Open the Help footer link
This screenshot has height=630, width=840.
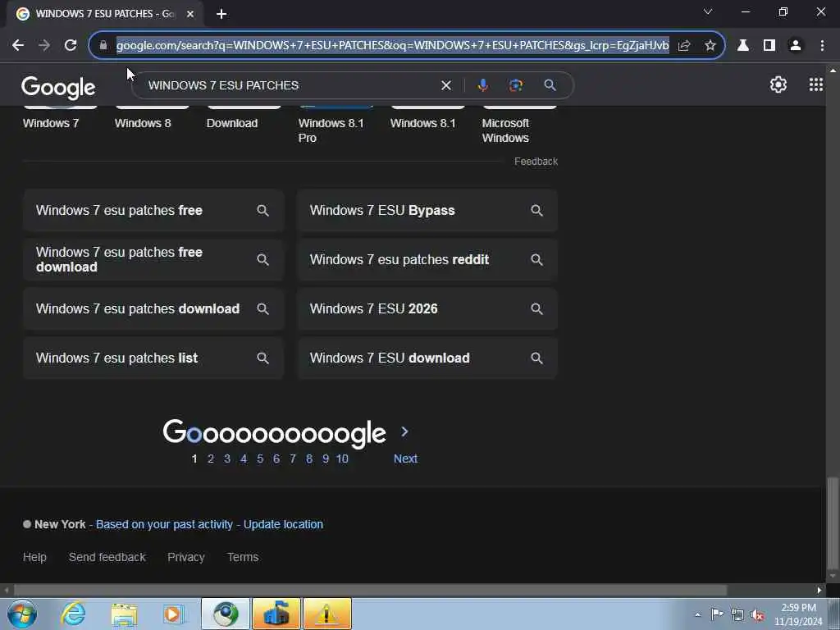pyautogui.click(x=34, y=557)
